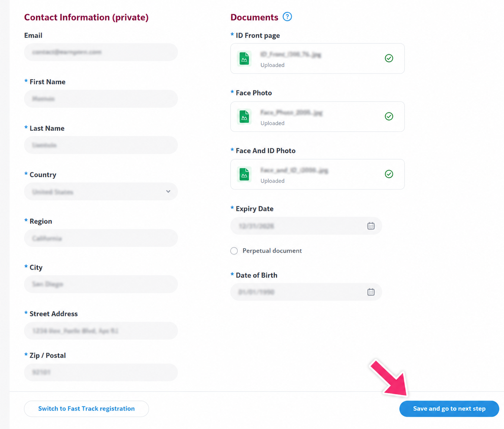Expand the Country dropdown
The width and height of the screenshot is (504, 429).
click(x=101, y=192)
